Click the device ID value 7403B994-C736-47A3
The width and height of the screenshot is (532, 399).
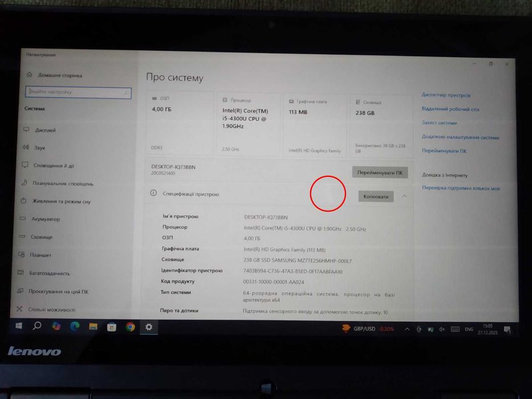[x=293, y=271]
